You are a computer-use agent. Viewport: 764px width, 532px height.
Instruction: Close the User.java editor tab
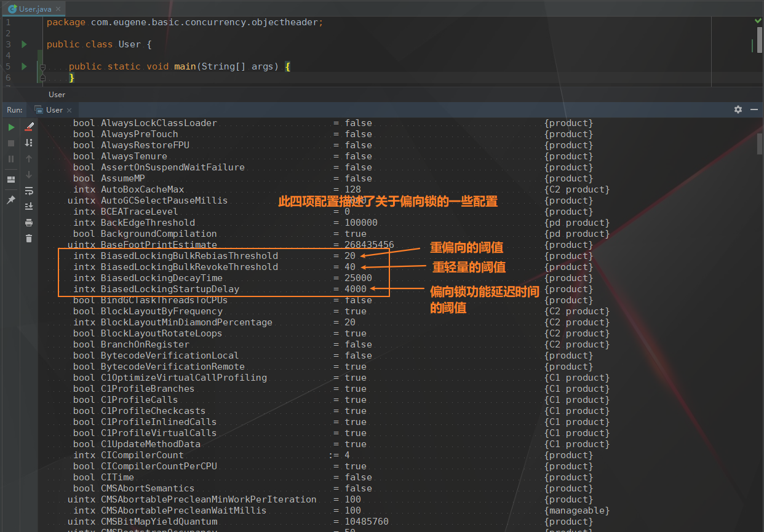[58, 9]
